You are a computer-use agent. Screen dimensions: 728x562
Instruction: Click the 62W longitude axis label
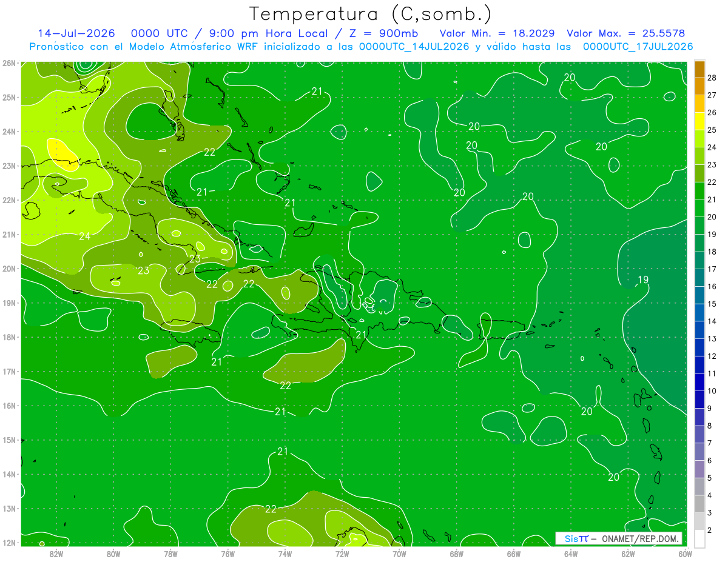click(x=628, y=554)
